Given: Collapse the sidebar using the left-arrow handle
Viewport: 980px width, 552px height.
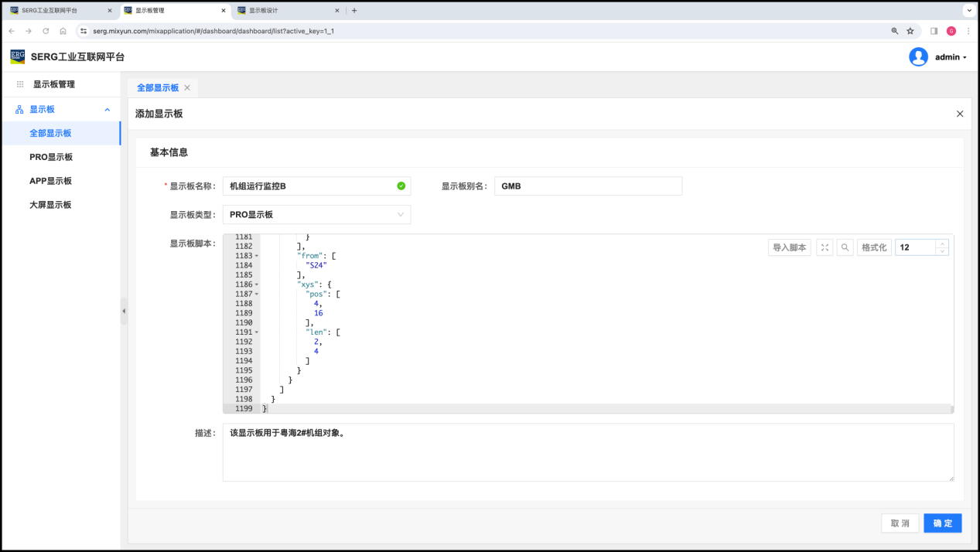Looking at the screenshot, I should point(124,311).
